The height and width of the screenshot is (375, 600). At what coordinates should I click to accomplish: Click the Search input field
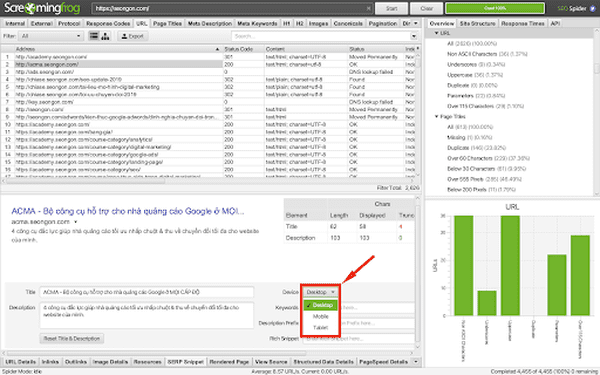coord(321,36)
